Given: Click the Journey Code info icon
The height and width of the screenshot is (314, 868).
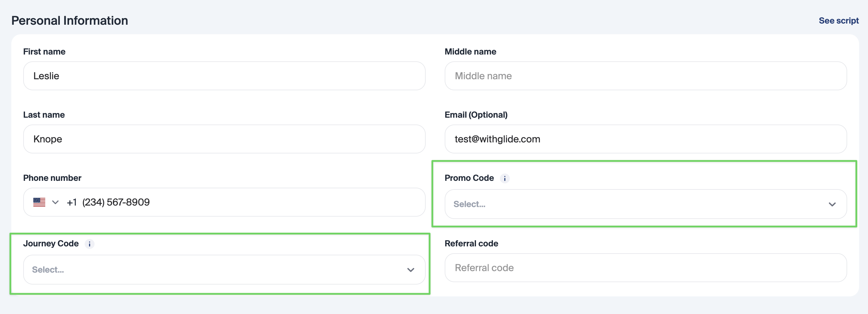Looking at the screenshot, I should coord(89,244).
